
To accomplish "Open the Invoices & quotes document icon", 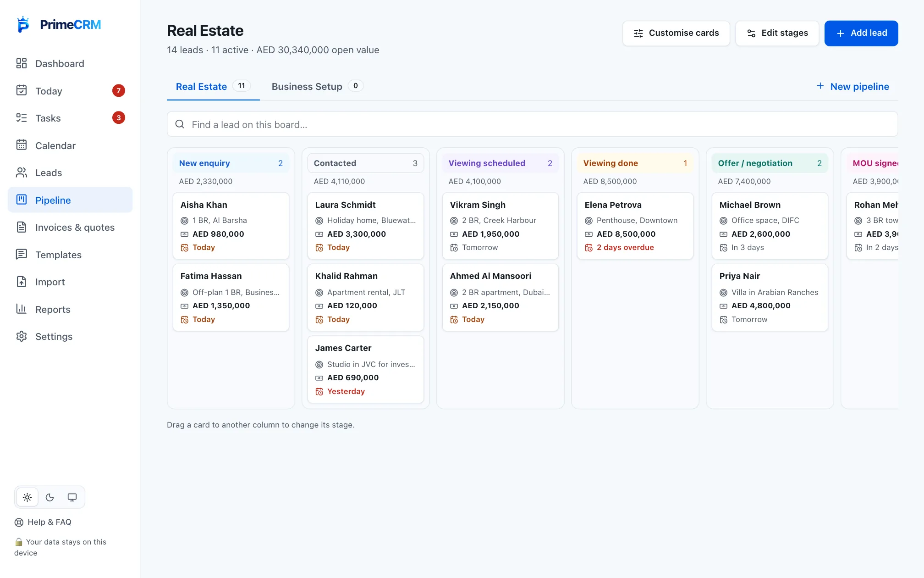I will pos(22,227).
